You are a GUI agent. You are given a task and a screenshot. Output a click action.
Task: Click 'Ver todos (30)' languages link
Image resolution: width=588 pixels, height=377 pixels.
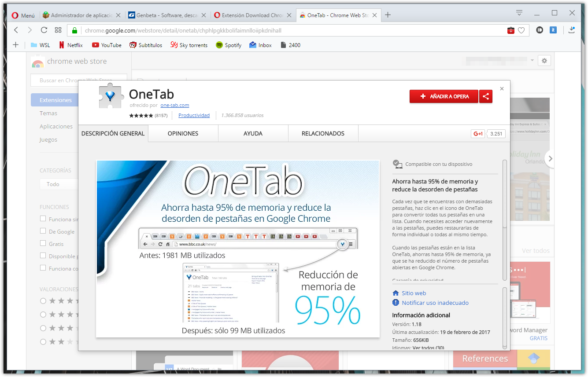[x=428, y=348]
